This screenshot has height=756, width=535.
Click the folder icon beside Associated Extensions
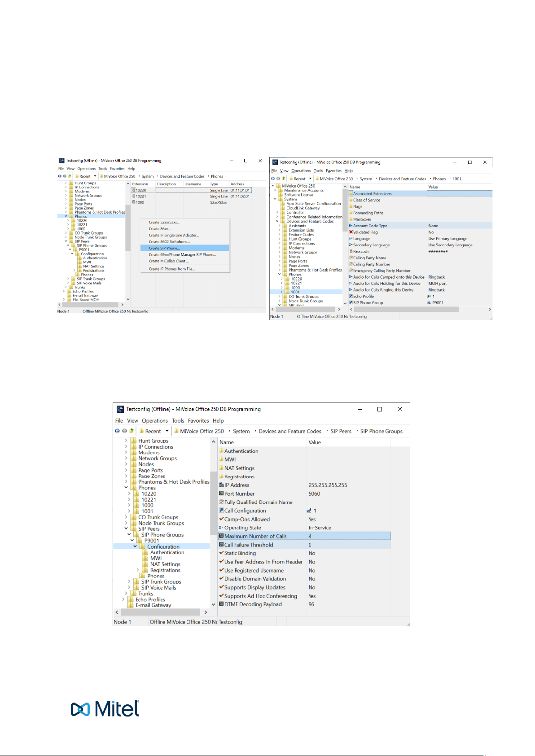351,194
